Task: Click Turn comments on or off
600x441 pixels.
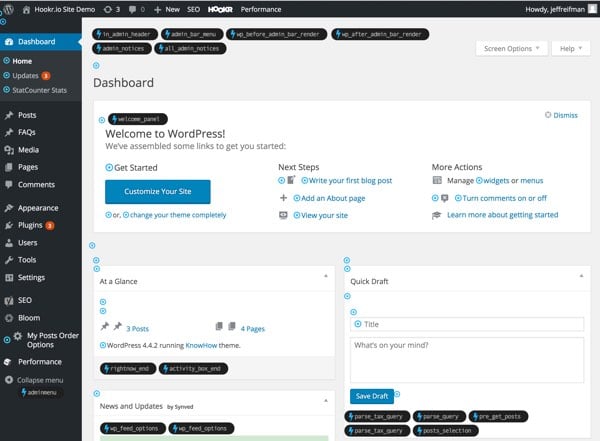Action: [x=504, y=198]
